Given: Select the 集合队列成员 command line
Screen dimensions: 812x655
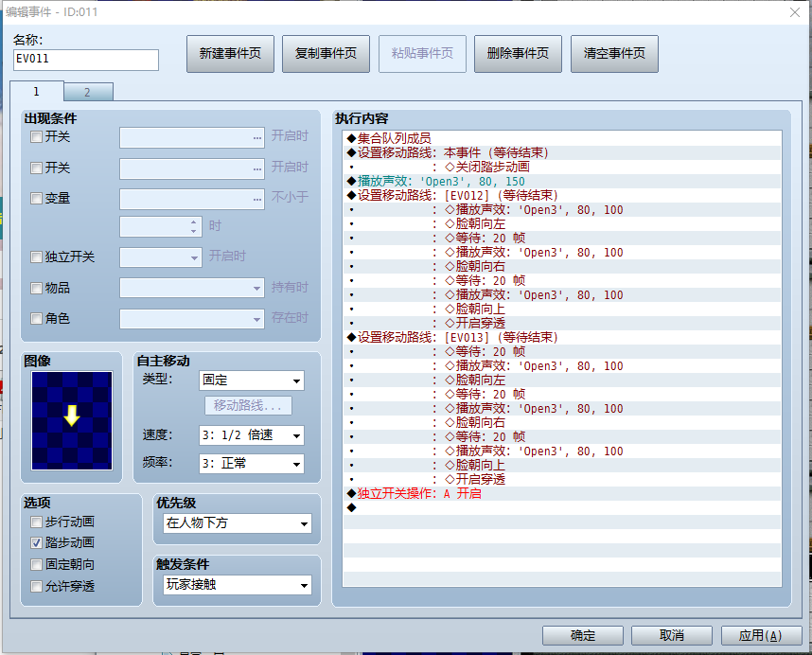Looking at the screenshot, I should coord(562,138).
